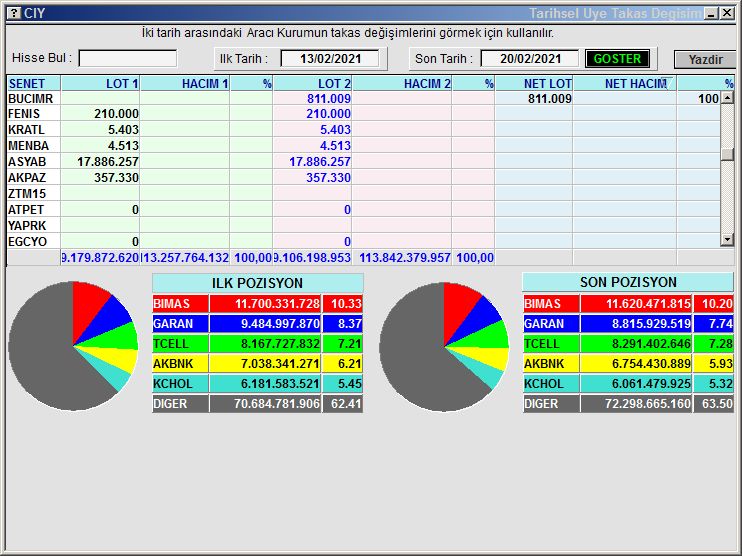Click NET HACIM column header
Screen dimensions: 742x556
click(x=625, y=83)
